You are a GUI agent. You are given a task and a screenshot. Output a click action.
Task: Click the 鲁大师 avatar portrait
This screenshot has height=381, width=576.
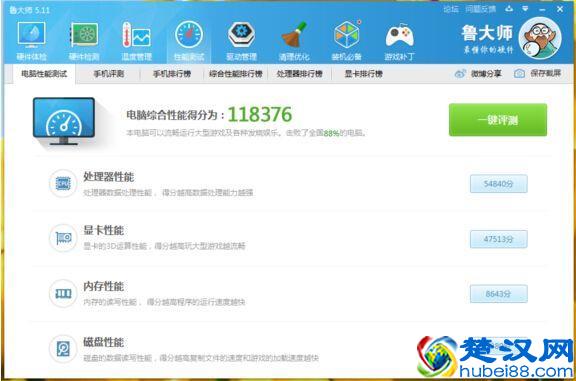[540, 38]
